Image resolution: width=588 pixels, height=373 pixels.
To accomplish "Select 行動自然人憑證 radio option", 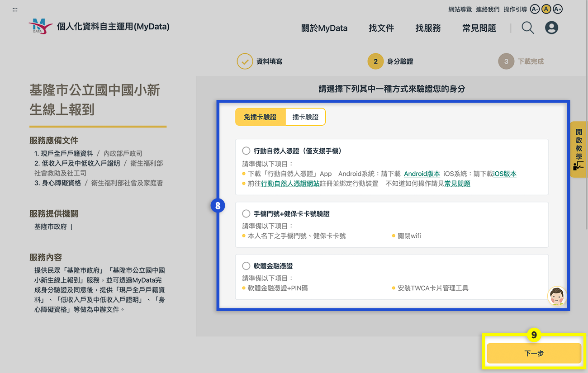I will pyautogui.click(x=246, y=151).
